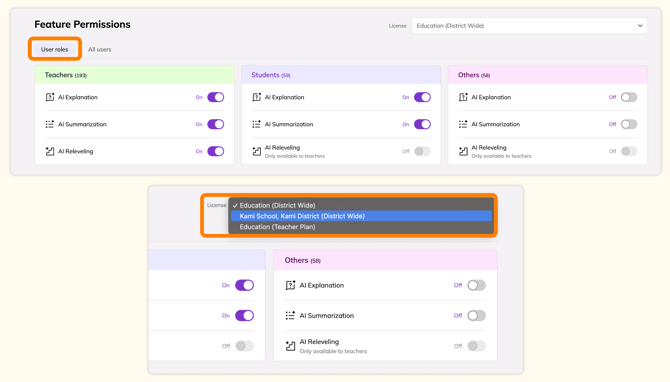Click top-panel Others AI Releveling icon
Screen dimensions: 670x382
click(463, 151)
